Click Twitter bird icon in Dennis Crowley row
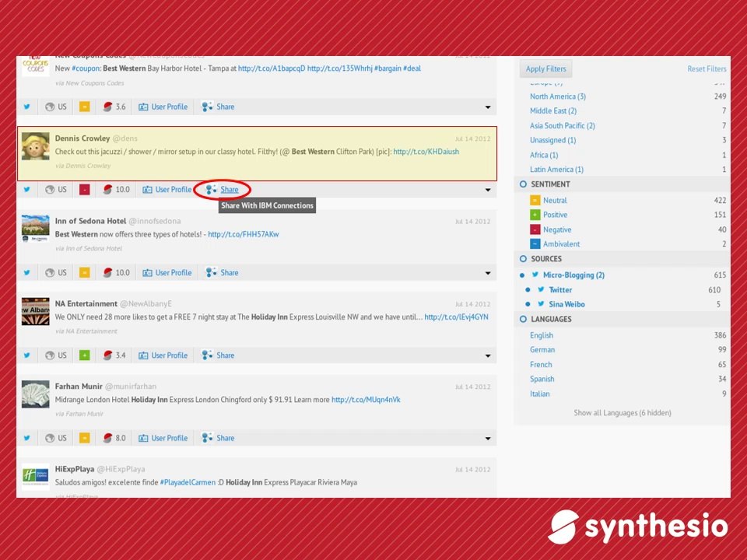This screenshot has height=560, width=747. (x=27, y=190)
